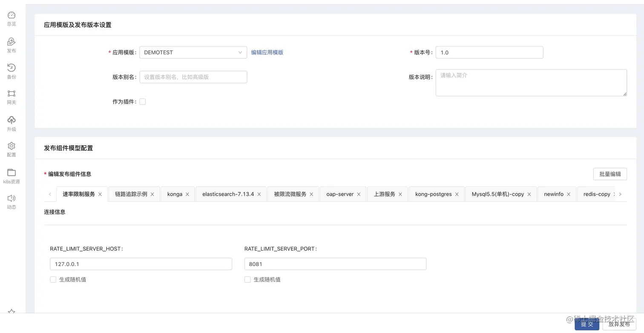Viewport: 644px width, 333px height.
Task: Toggle the 作为插件 checkbox
Action: (x=143, y=101)
